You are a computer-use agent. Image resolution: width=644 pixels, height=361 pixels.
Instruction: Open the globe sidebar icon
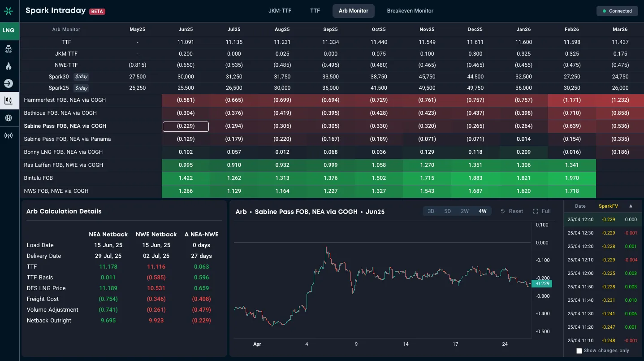coord(9,118)
